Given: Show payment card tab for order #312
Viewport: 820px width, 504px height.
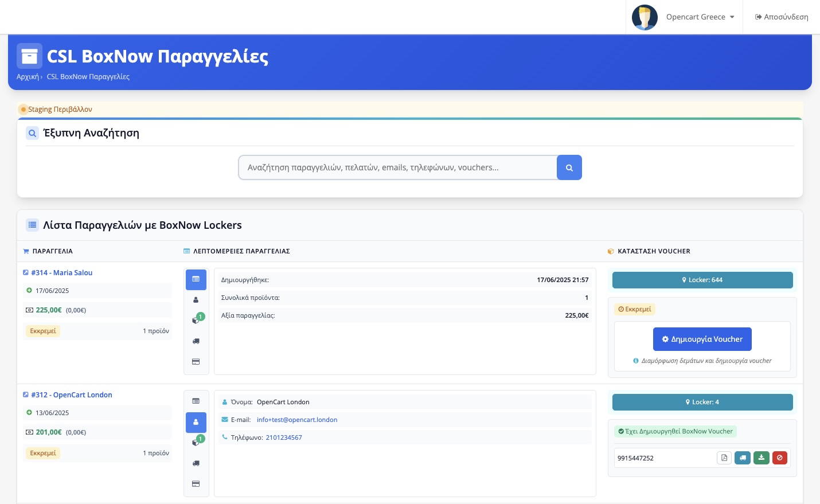Looking at the screenshot, I should (196, 484).
